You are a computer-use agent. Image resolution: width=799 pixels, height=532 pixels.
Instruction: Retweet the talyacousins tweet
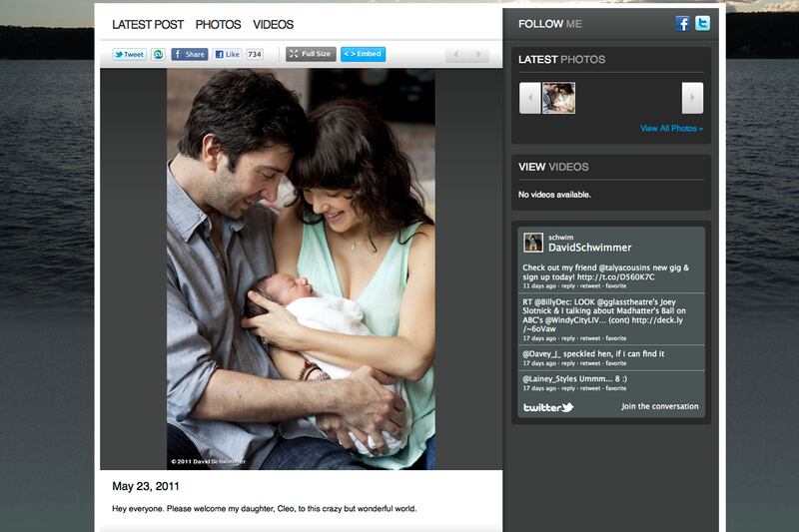[x=590, y=286]
